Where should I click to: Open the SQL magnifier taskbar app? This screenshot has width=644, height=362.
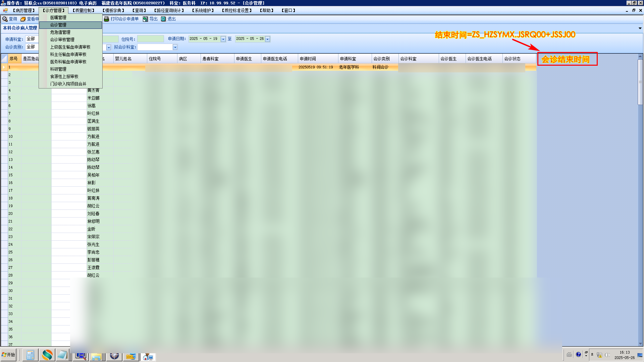[x=80, y=355]
